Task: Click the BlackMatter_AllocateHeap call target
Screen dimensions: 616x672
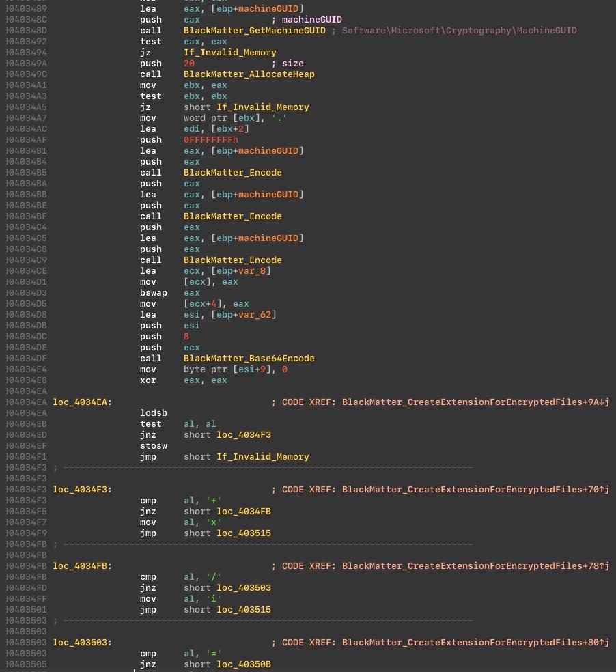Action: point(249,74)
